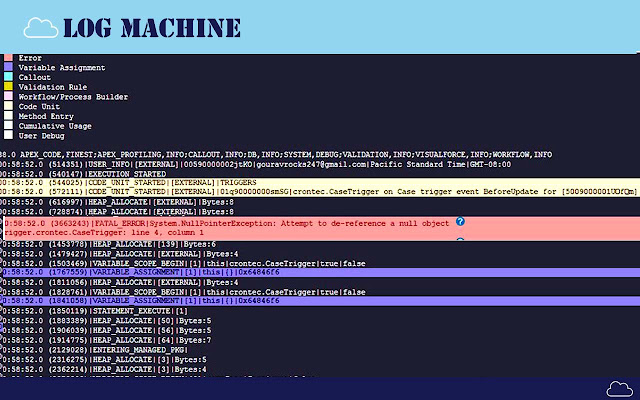Click the LOG MACHINE title text
The image size is (640, 400).
152,28
